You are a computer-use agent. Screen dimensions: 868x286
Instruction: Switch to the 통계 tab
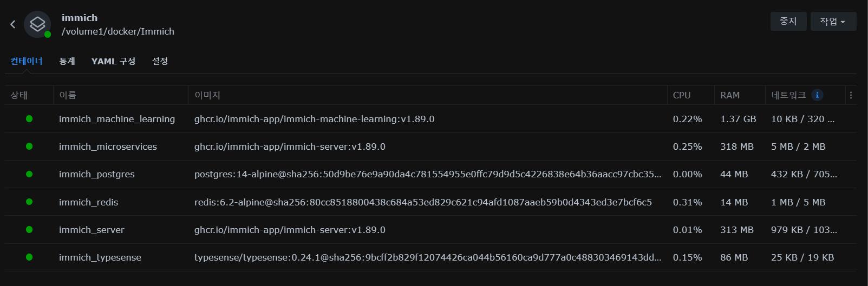(67, 61)
